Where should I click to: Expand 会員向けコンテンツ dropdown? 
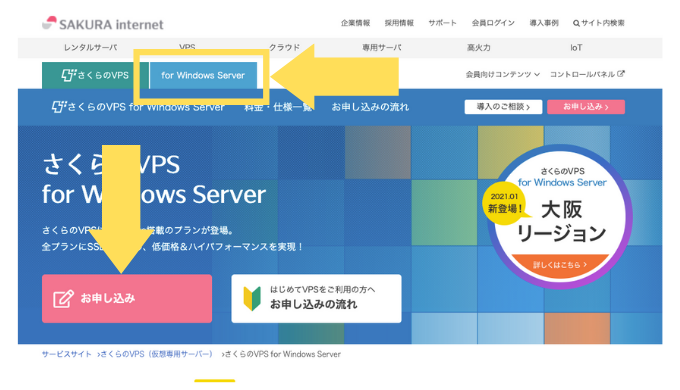(503, 75)
